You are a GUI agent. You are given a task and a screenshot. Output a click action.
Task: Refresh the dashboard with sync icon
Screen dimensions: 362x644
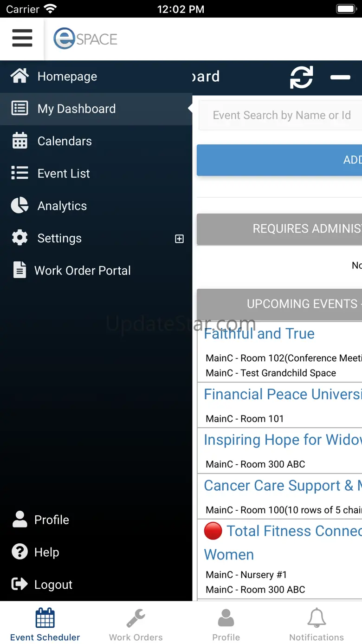[302, 77]
